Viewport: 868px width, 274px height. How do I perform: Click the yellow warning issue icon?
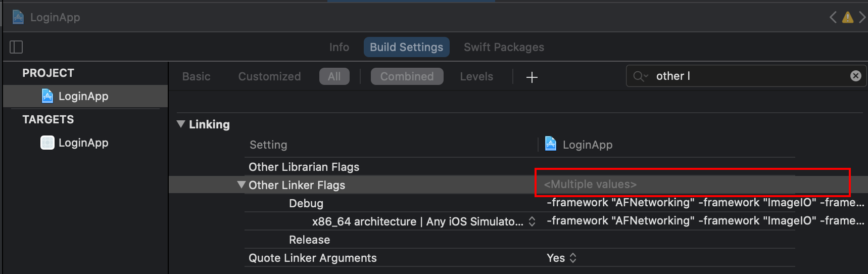coord(848,18)
